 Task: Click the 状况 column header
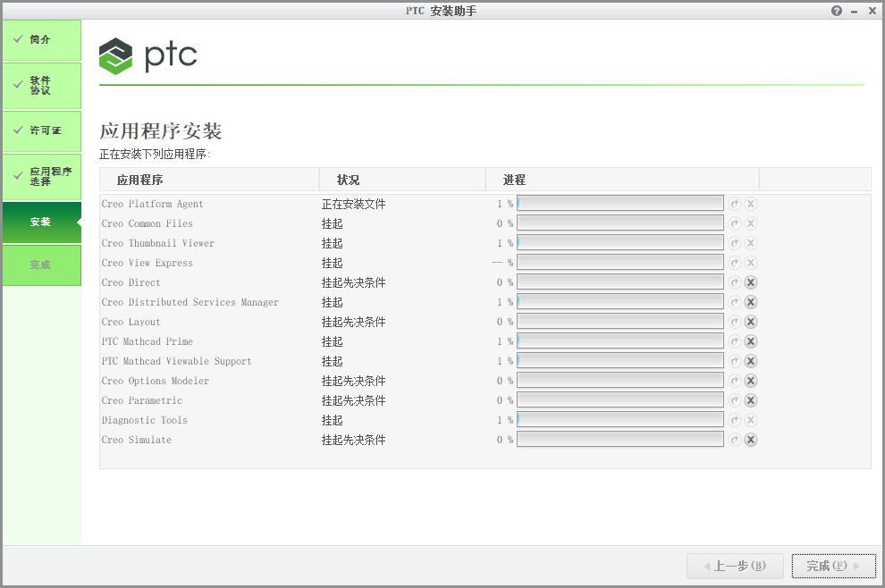402,180
